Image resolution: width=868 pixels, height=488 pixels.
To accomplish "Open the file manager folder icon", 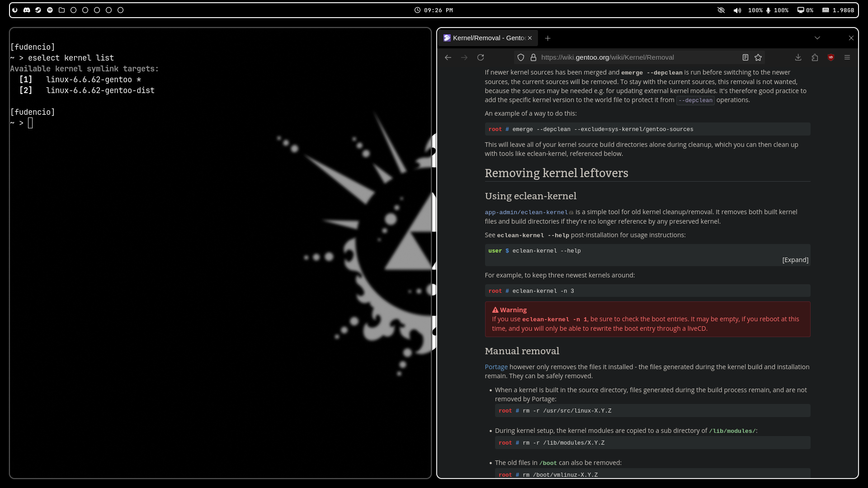I will (61, 10).
